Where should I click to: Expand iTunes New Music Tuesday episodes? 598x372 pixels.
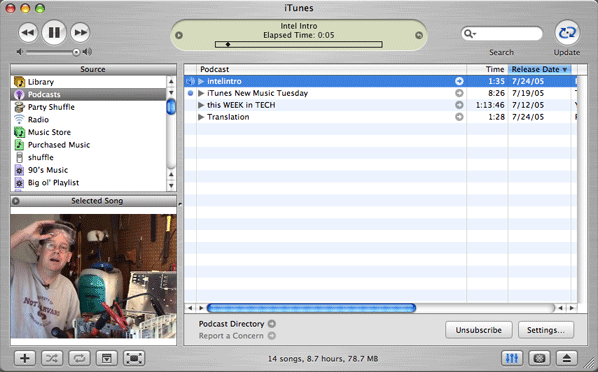point(201,93)
